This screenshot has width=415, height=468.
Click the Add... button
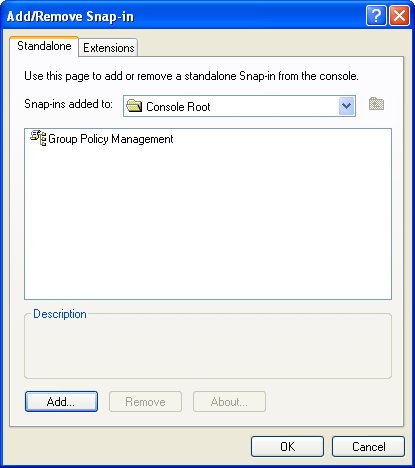61,402
